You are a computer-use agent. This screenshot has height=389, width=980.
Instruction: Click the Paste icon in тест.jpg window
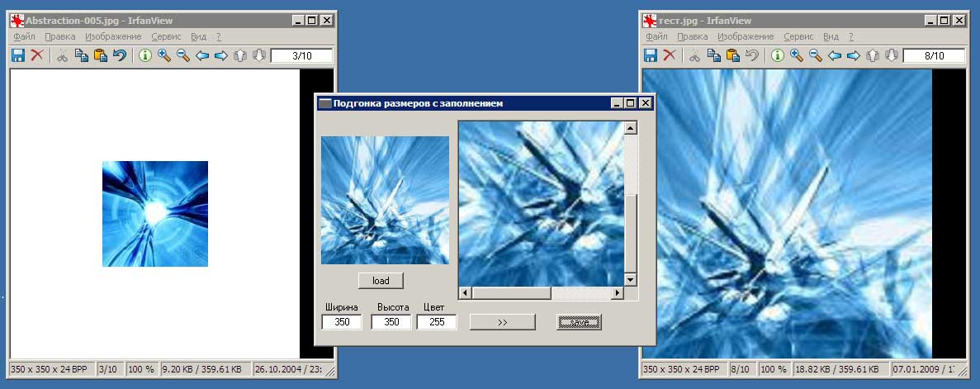point(733,55)
